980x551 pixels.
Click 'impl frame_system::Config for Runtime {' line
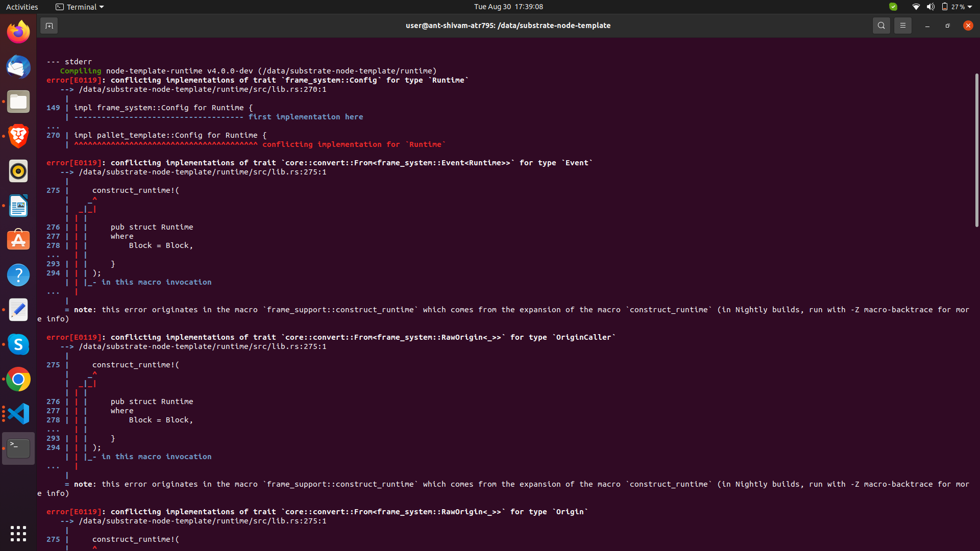coord(163,108)
